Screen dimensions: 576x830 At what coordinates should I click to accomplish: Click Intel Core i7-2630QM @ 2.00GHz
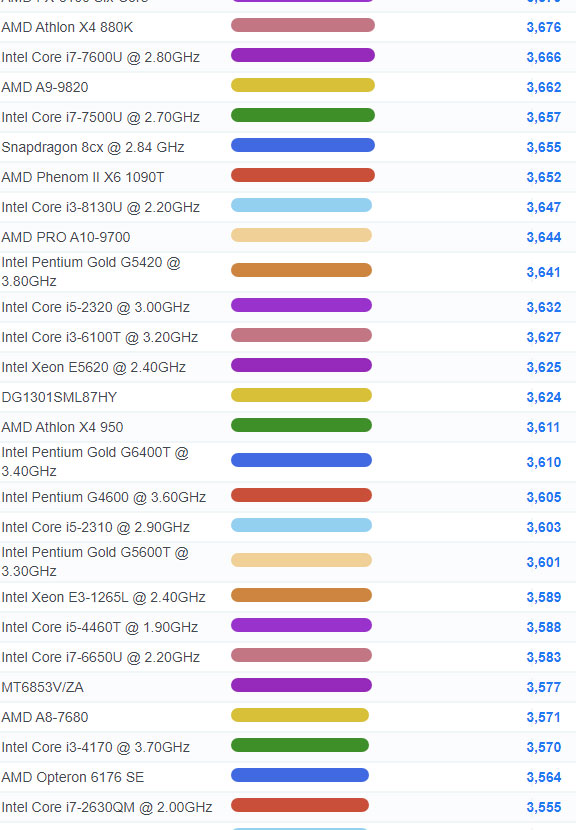click(107, 807)
